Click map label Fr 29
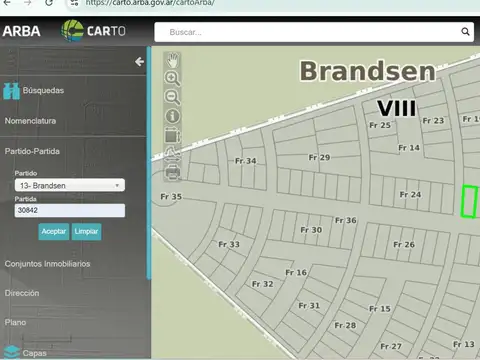Image resolution: width=480 pixels, height=360 pixels. 319,157
